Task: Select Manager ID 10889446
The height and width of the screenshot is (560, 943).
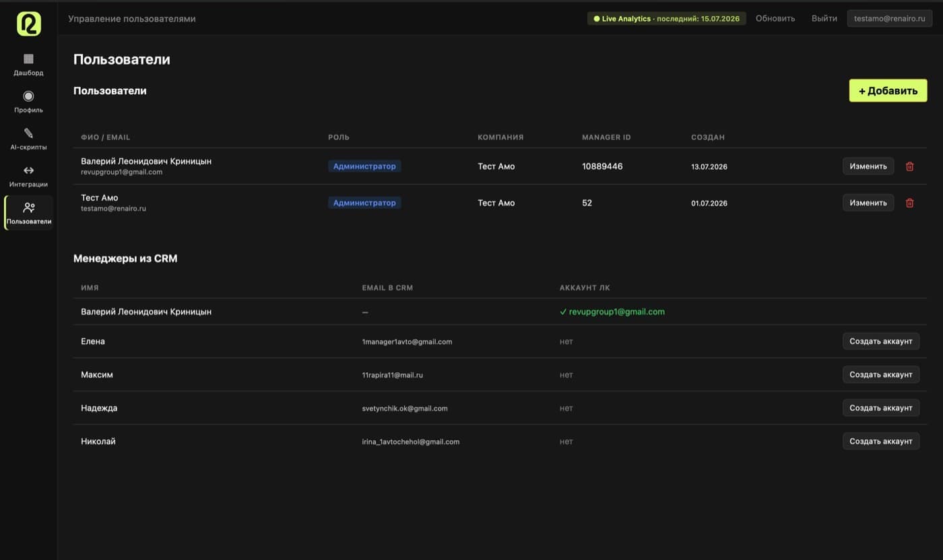Action: [602, 166]
